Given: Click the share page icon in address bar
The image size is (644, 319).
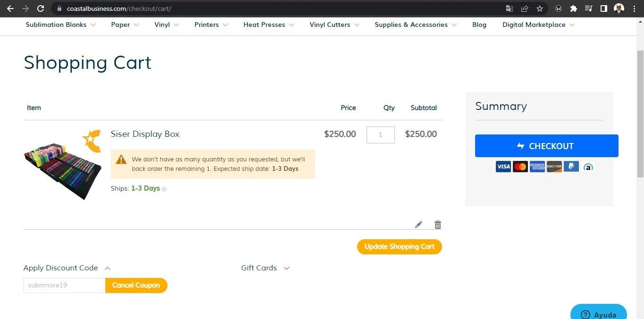Looking at the screenshot, I should tap(525, 8).
